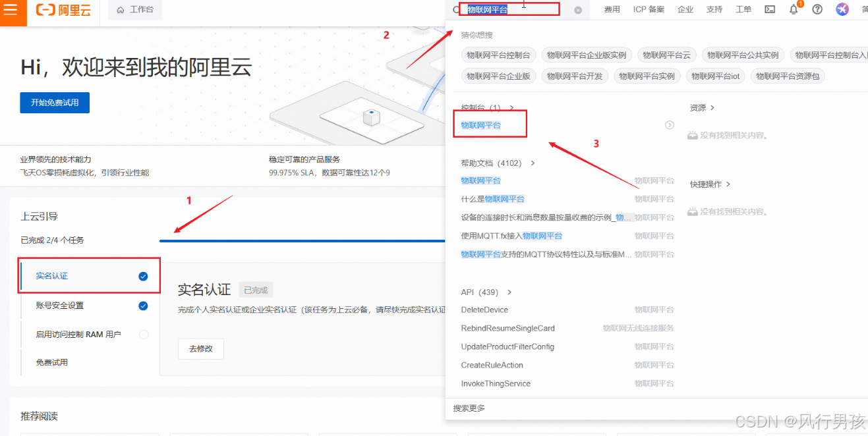Click the 上云引导 task progress bar
Screen dimensions: 868x436
303,241
